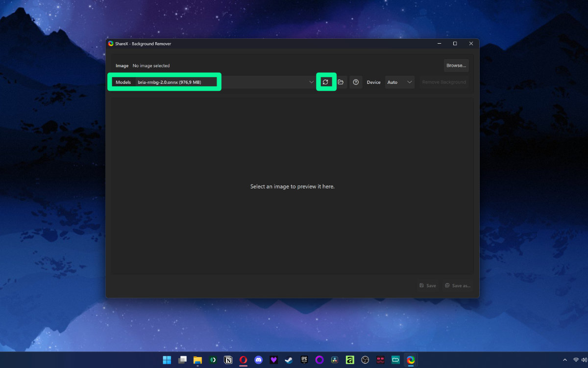Click the ShareX taskbar icon
The width and height of the screenshot is (588, 368).
tap(411, 360)
